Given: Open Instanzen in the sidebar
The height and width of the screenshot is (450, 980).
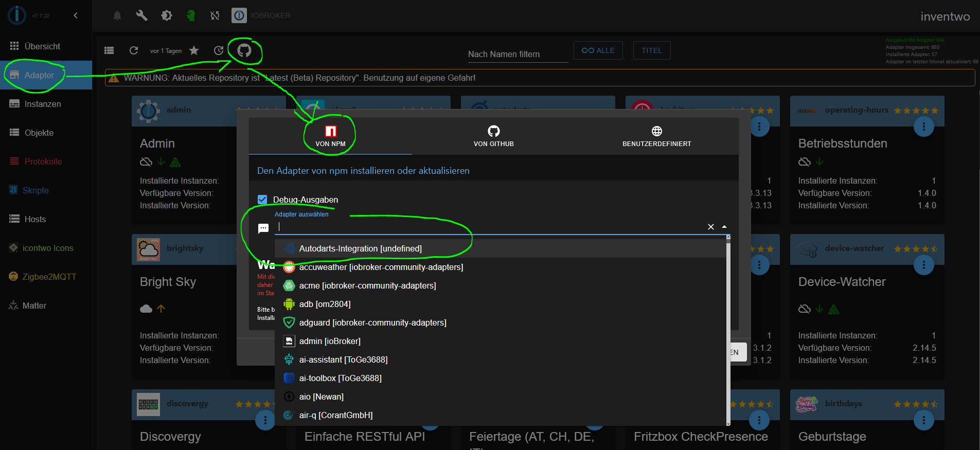Looking at the screenshot, I should click(46, 104).
